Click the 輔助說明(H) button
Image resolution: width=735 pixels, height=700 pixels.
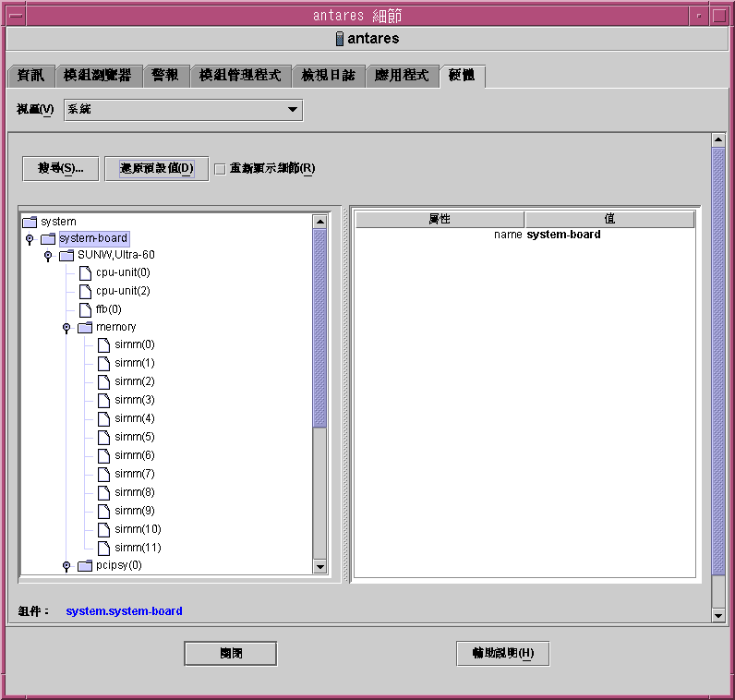click(503, 654)
